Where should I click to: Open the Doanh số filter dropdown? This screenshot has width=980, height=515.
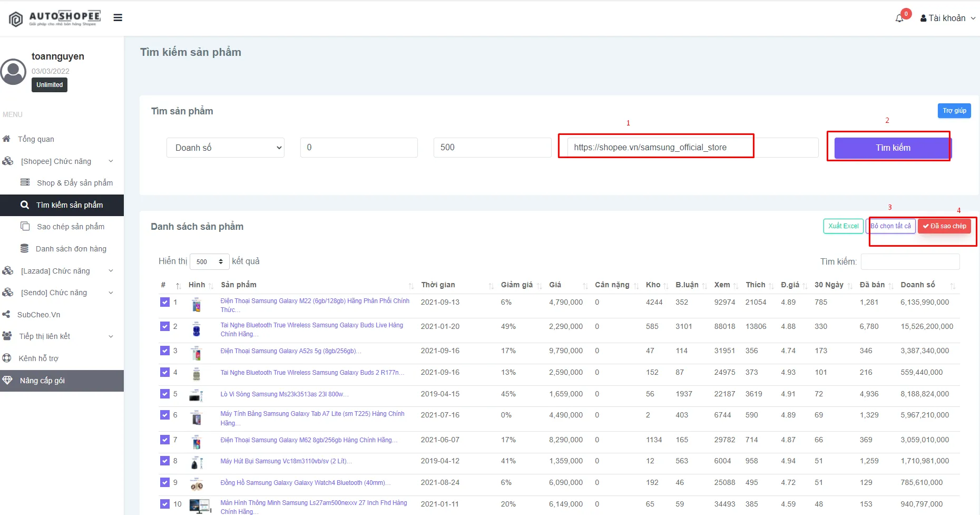pos(226,148)
